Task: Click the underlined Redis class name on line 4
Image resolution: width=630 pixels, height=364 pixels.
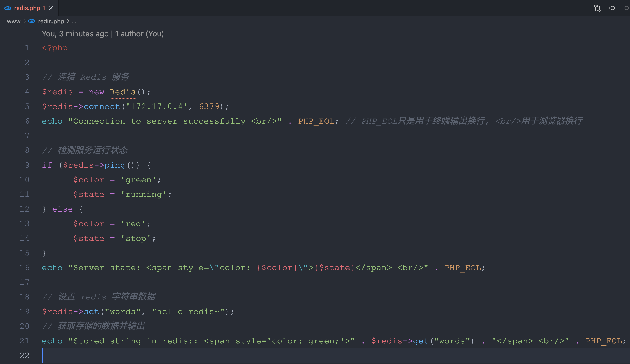Action: 122,92
